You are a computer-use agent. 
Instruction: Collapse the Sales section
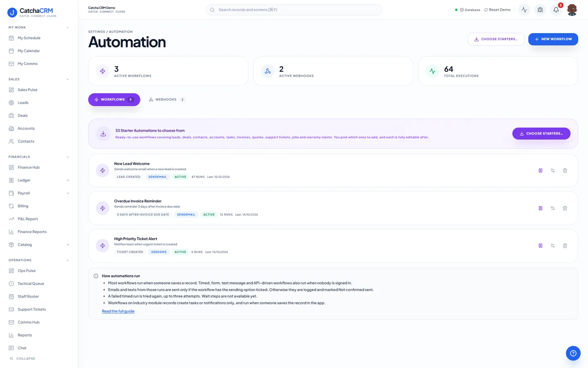tap(68, 79)
